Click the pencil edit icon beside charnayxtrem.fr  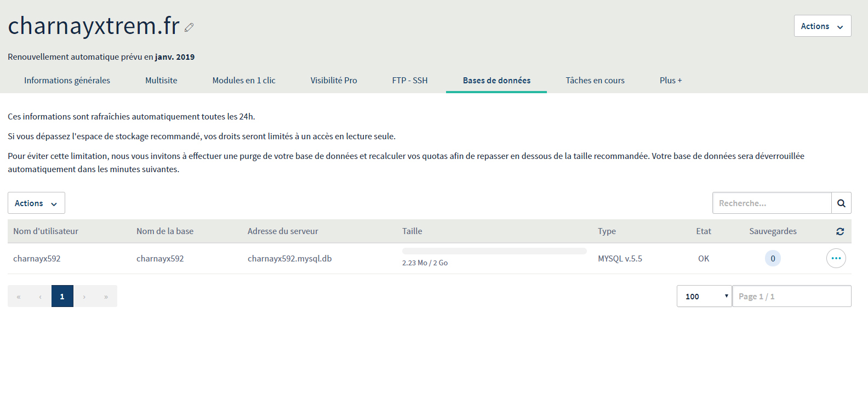(x=189, y=27)
